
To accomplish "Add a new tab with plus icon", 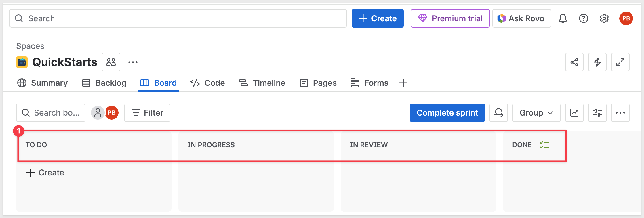I will click(x=403, y=83).
